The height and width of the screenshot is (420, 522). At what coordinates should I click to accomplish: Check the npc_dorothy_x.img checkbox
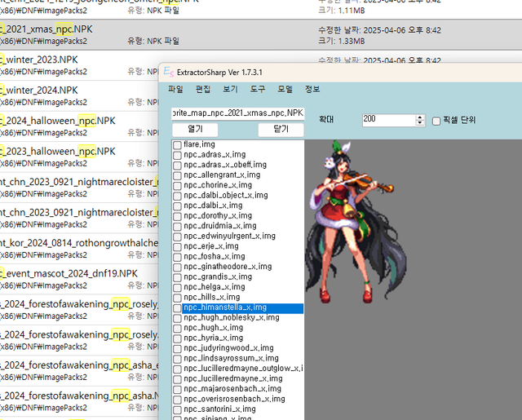tap(177, 216)
